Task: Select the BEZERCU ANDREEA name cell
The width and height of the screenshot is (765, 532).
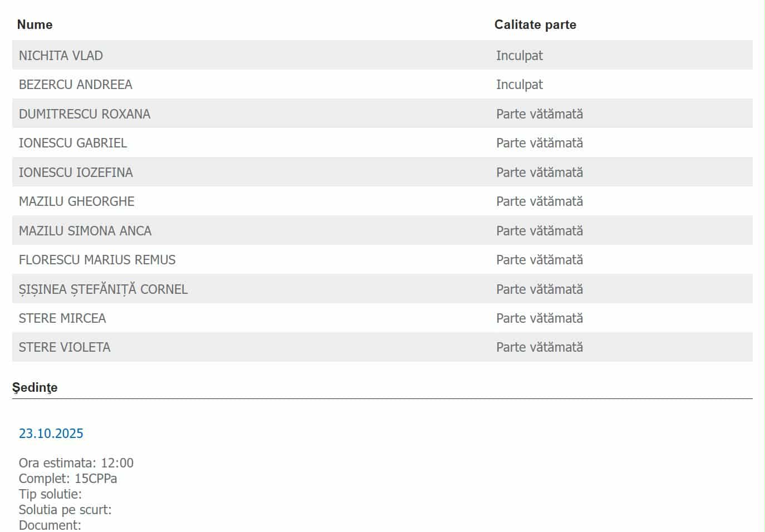Action: click(75, 85)
